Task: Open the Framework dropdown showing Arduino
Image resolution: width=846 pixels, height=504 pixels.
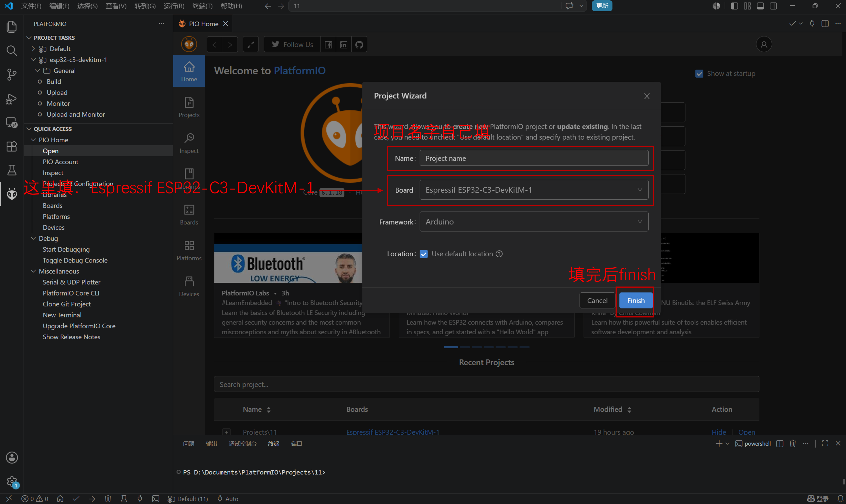Action: 534,222
